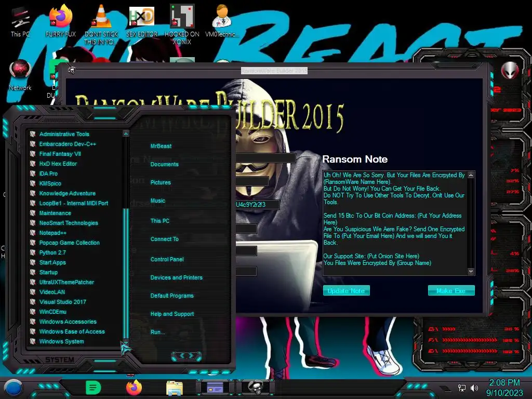Click the Update Note button
Image resolution: width=532 pixels, height=399 pixels.
point(347,290)
